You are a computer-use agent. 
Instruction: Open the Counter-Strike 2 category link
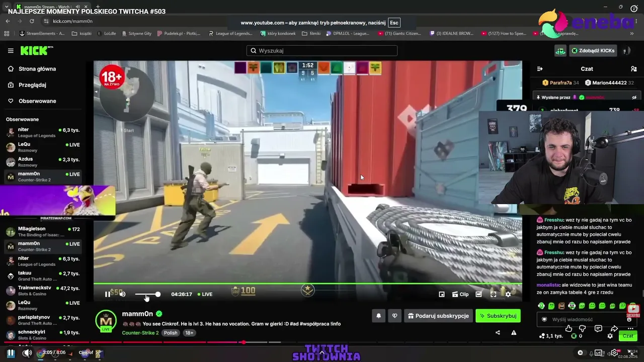pos(140,333)
